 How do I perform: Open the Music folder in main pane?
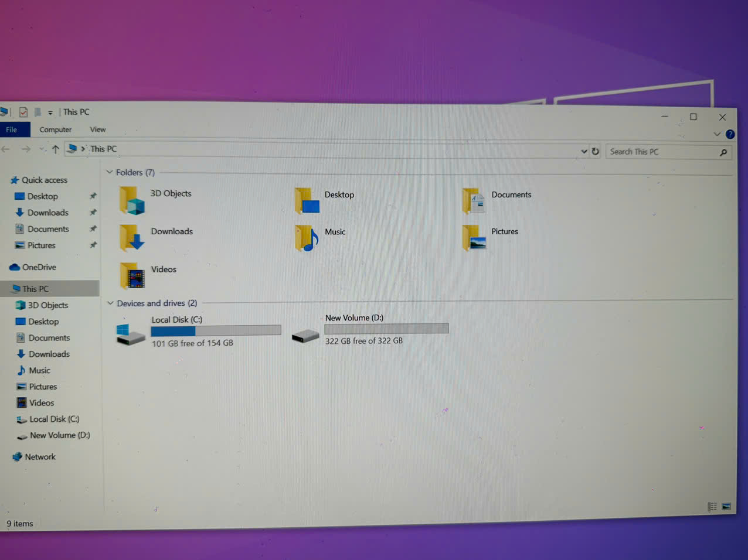(307, 238)
